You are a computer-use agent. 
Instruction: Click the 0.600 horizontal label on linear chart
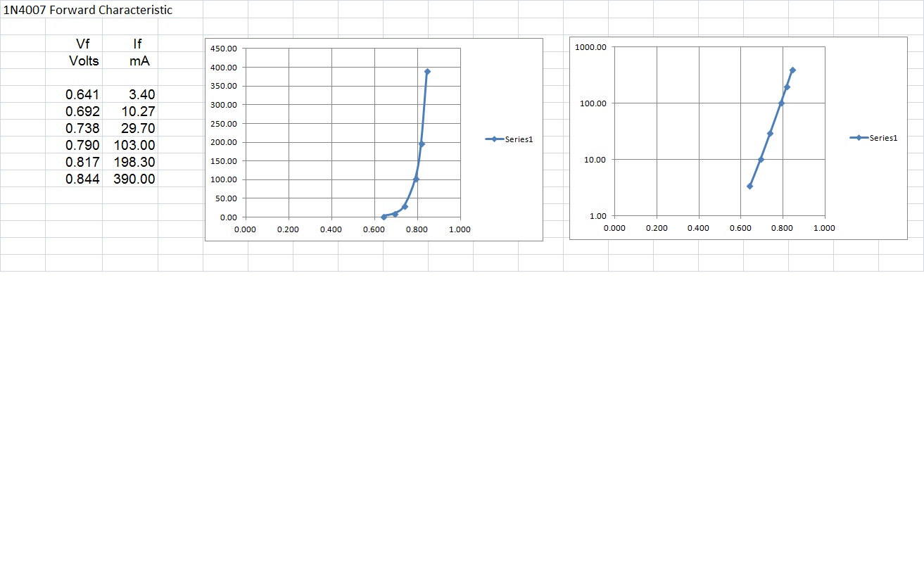pos(374,229)
